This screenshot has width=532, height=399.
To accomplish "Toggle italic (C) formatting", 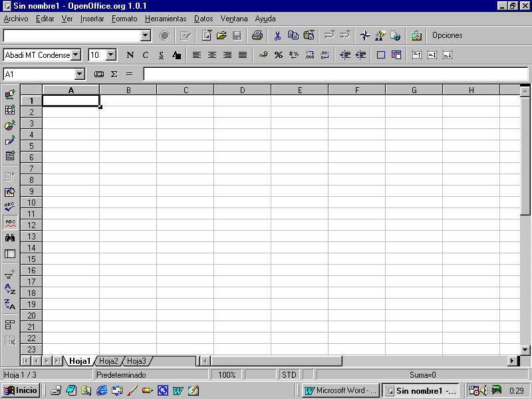I will pyautogui.click(x=146, y=55).
